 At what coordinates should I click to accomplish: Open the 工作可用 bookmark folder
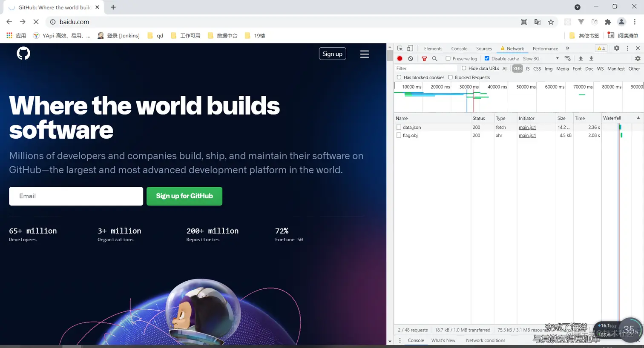coord(185,36)
